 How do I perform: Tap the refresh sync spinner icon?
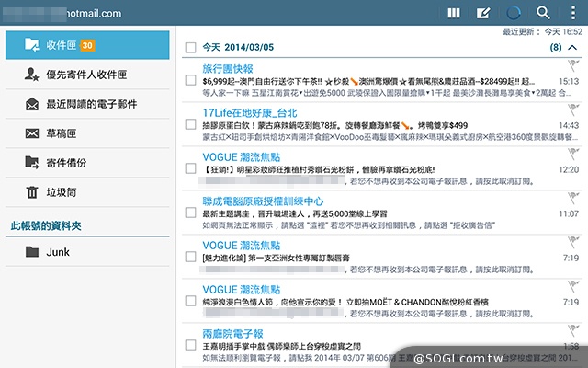coord(514,13)
